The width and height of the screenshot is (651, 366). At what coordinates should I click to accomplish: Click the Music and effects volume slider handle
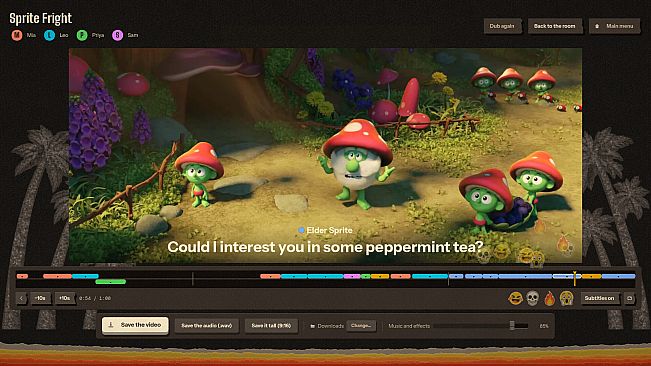click(512, 326)
